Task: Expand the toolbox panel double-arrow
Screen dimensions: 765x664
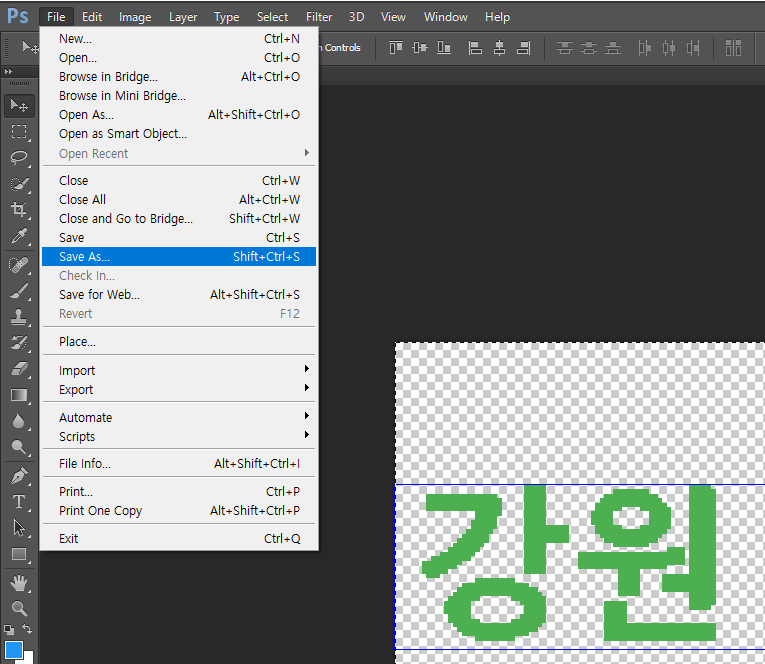Action: [x=8, y=72]
